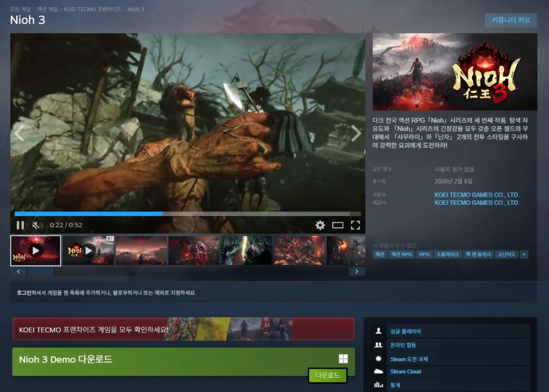
Task: Click the 온라인 협동 co-op icon
Action: 379,345
